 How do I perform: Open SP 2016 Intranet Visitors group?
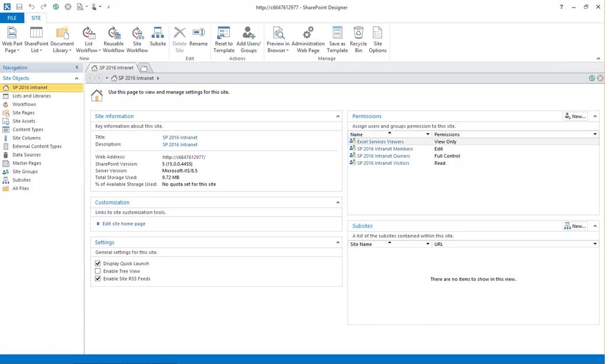[x=383, y=163]
